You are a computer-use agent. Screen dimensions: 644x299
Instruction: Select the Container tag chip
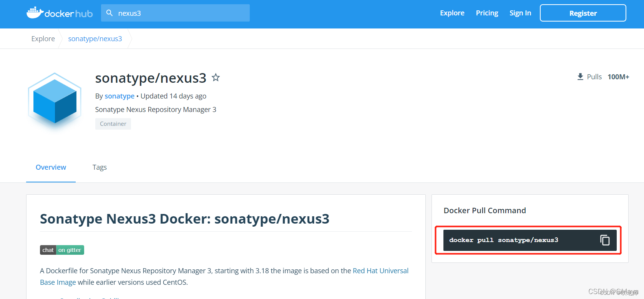(113, 124)
